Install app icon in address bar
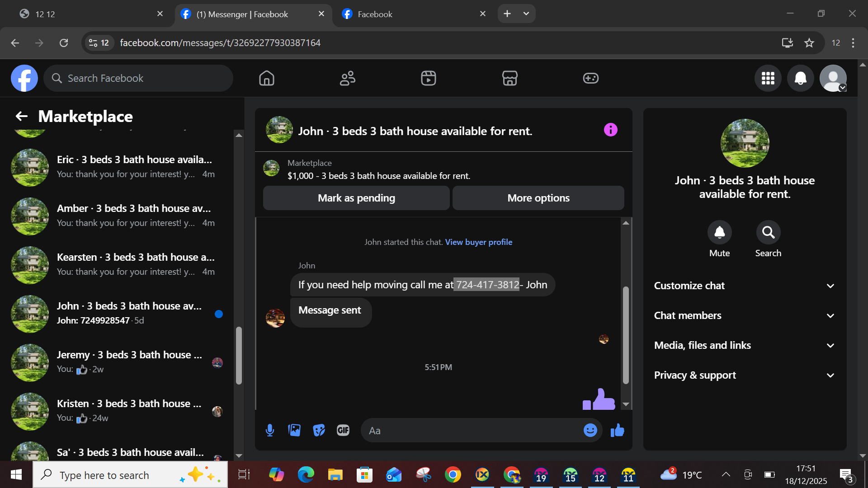This screenshot has height=488, width=868. coord(788,43)
